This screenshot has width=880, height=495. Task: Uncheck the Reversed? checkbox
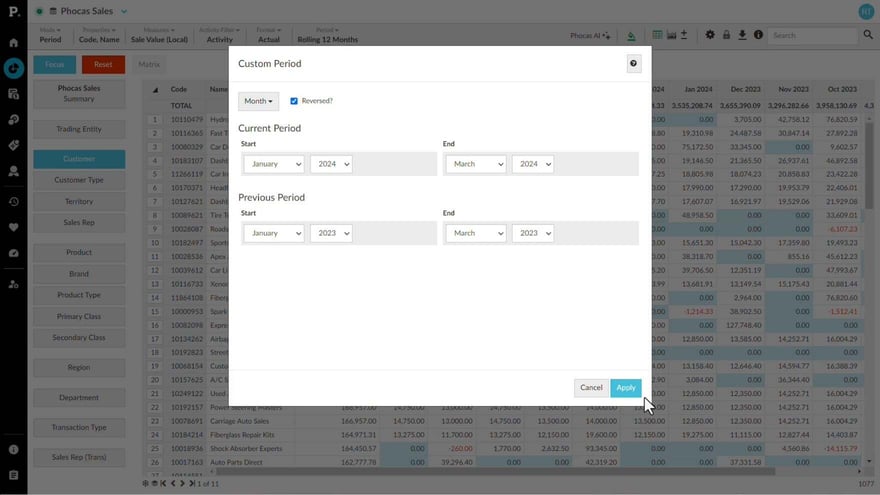pos(294,101)
